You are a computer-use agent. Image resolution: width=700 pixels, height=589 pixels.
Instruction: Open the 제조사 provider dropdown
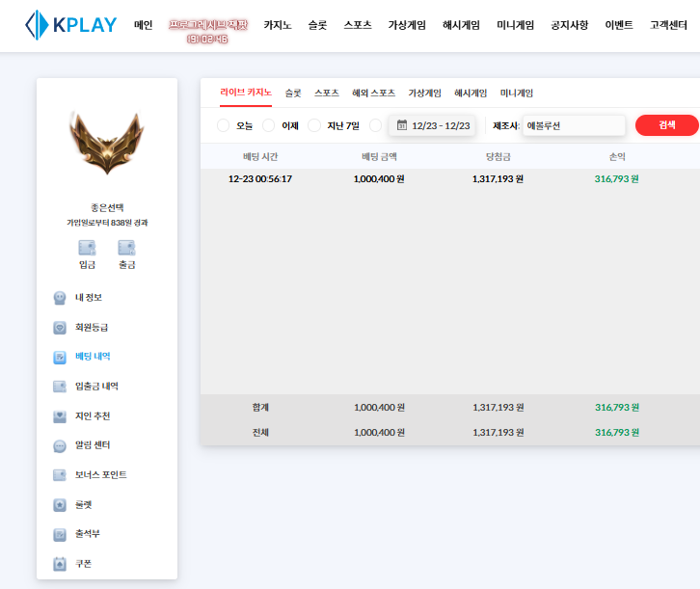pos(573,125)
